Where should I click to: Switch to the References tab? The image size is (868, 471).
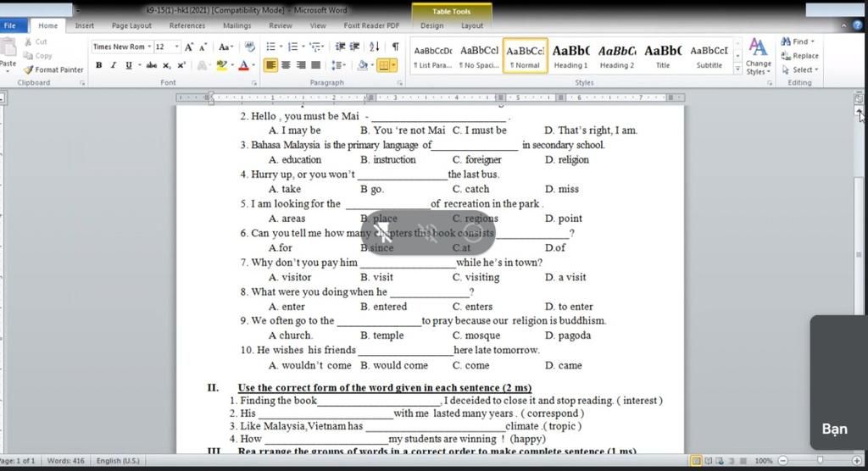187,25
